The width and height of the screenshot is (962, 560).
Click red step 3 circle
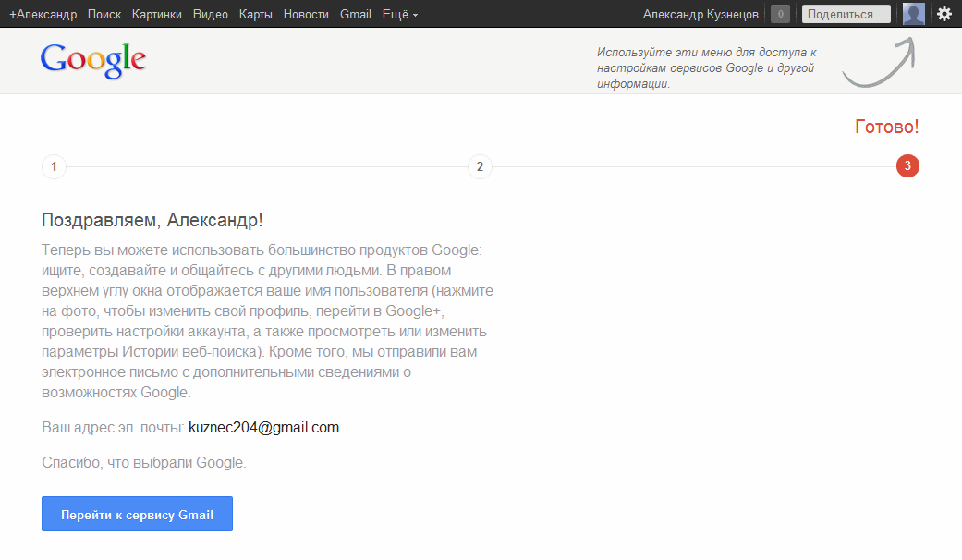click(x=907, y=165)
